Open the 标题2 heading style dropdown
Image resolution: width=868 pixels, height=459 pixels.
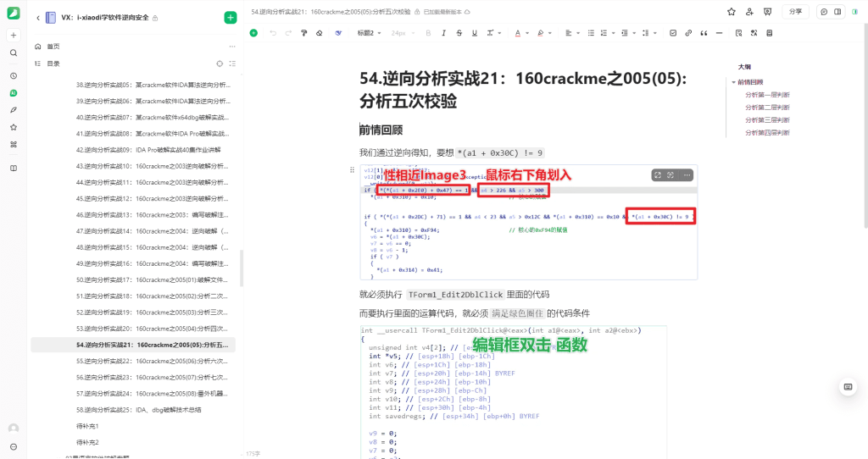click(369, 33)
